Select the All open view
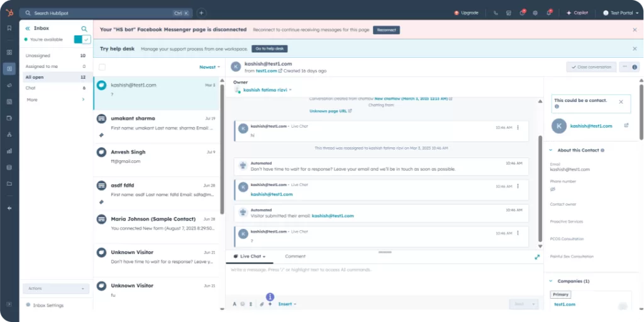The width and height of the screenshot is (644, 322). pos(56,77)
